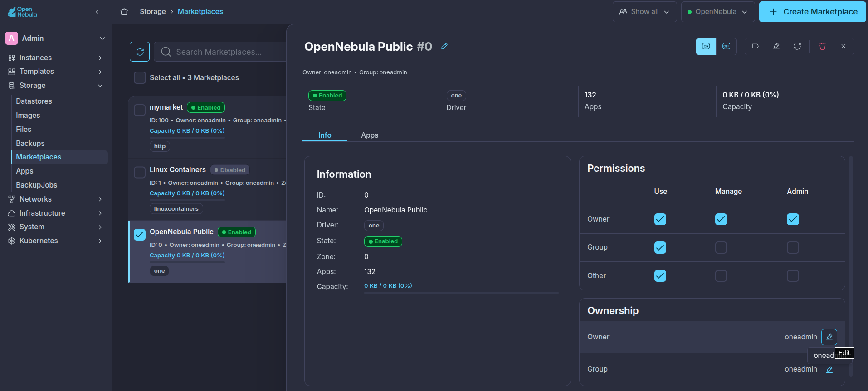868x391 pixels.
Task: Switch to the Info tab
Action: 325,135
